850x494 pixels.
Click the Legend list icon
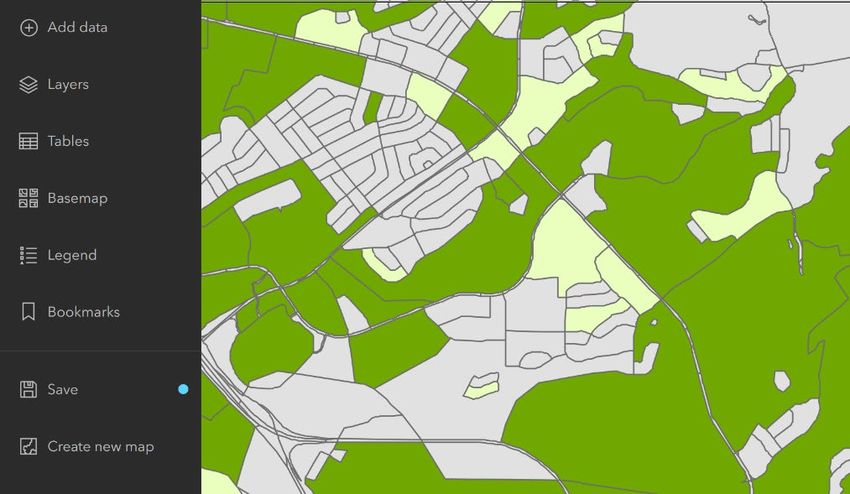(x=29, y=255)
